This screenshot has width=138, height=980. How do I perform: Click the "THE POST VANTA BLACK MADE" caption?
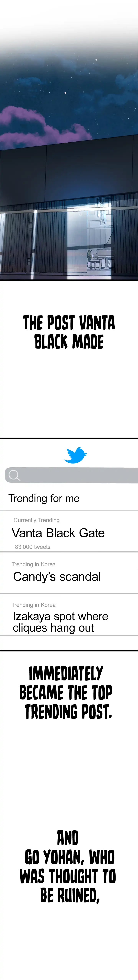[x=69, y=332]
